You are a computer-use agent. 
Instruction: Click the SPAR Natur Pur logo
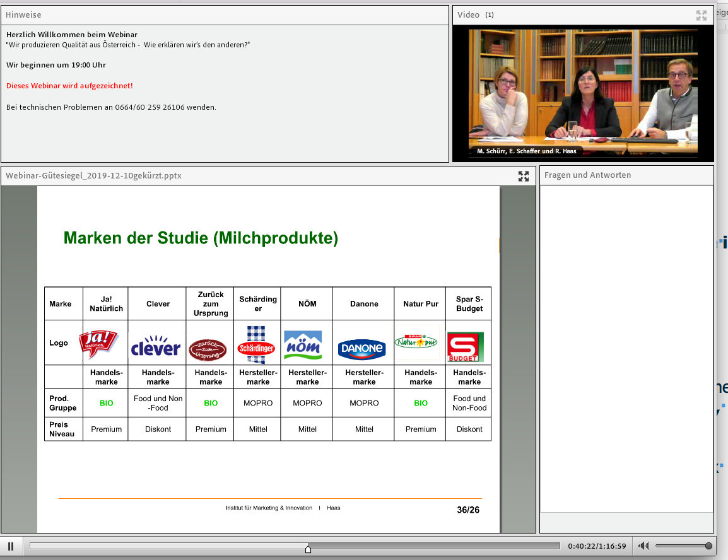pyautogui.click(x=416, y=342)
